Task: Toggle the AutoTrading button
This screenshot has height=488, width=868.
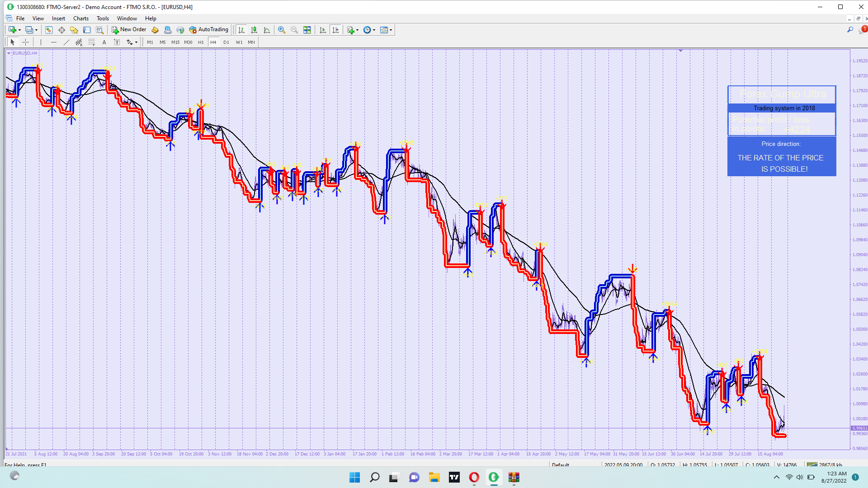Action: (x=209, y=30)
